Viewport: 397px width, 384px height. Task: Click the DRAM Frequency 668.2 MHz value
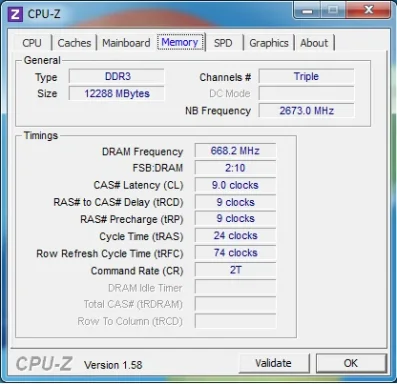235,151
